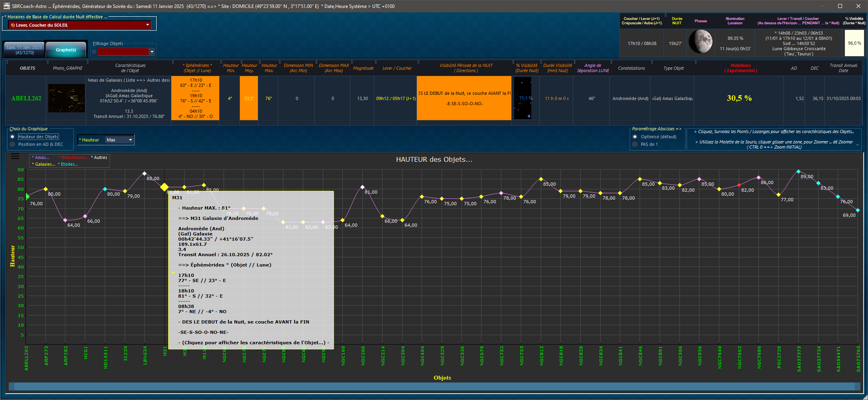Click the M31 tooltip details panel
Image resolution: width=868 pixels, height=400 pixels.
pos(251,270)
